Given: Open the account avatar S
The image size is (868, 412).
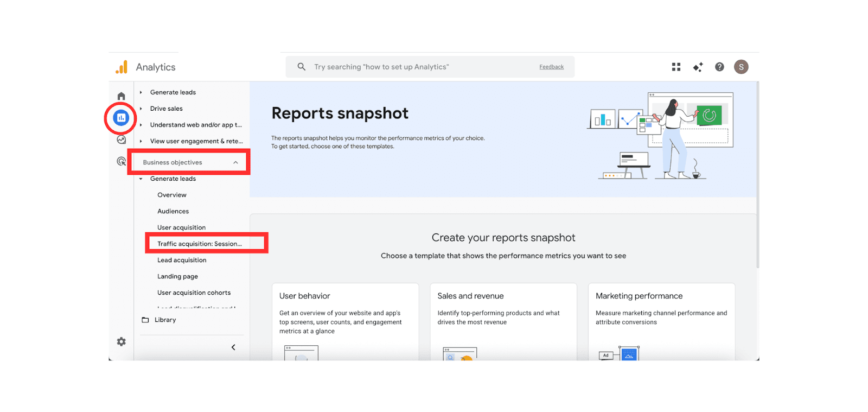Looking at the screenshot, I should (x=741, y=67).
